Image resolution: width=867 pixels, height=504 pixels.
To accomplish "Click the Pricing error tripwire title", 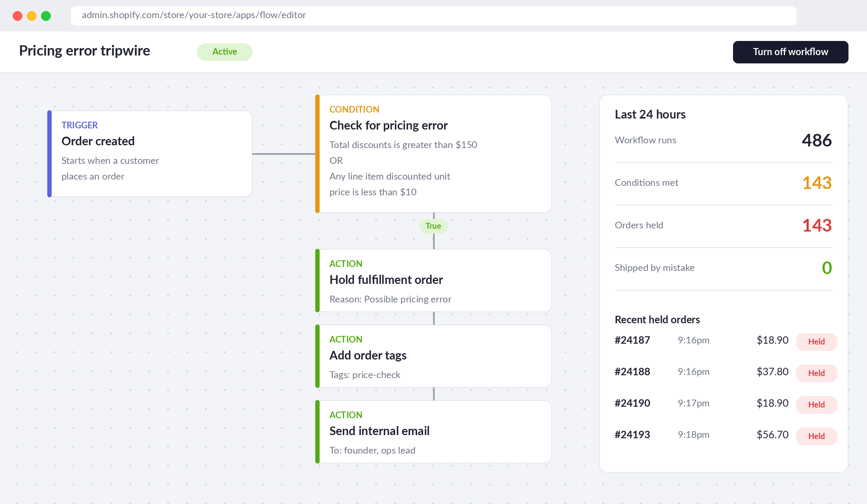I will pyautogui.click(x=84, y=51).
